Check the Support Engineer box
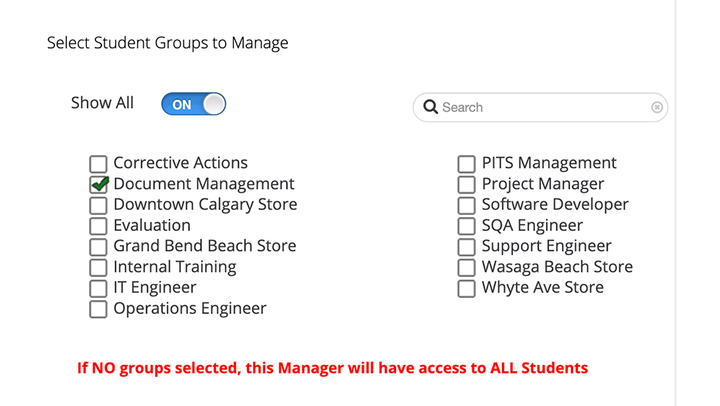The height and width of the screenshot is (406, 720). 467,246
